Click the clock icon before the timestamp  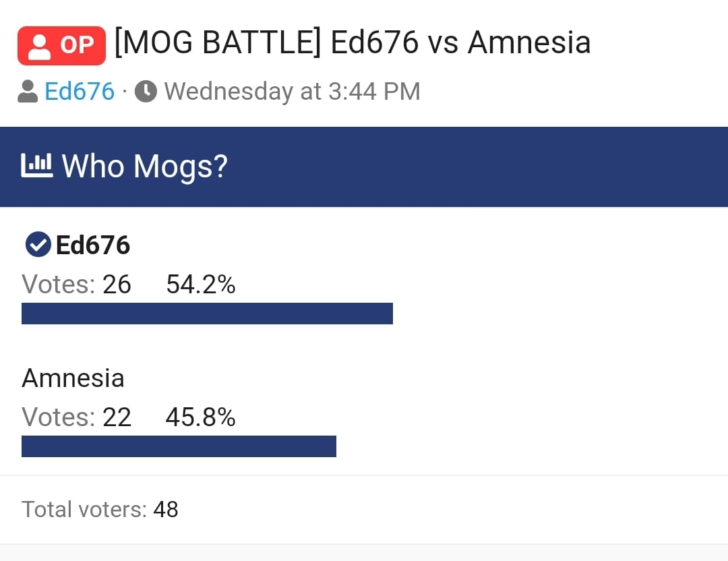(146, 91)
